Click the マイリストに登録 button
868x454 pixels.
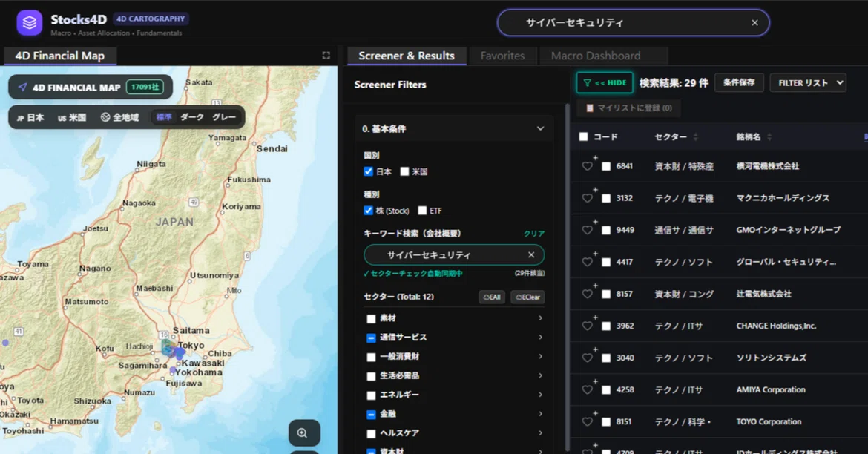point(628,108)
